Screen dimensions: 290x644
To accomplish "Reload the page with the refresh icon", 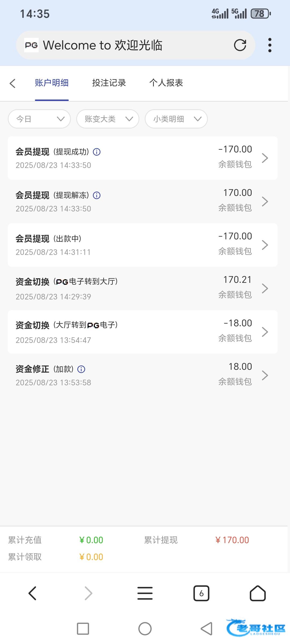I will coord(240,45).
